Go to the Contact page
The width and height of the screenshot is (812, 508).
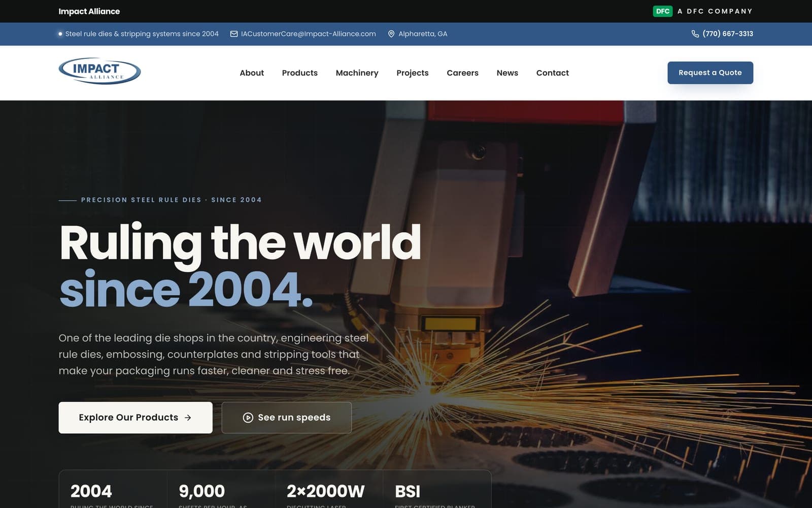click(552, 73)
